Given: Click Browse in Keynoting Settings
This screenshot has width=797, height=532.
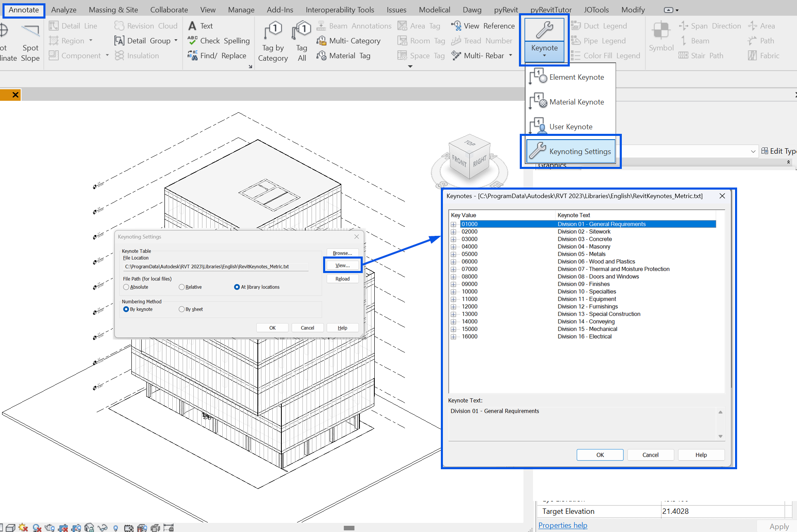Looking at the screenshot, I should [343, 253].
